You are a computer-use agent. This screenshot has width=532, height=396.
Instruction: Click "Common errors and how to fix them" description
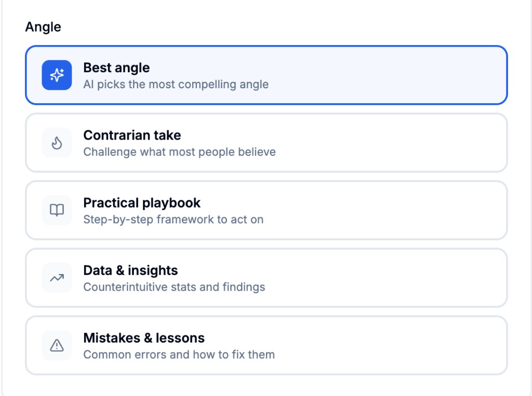(x=179, y=354)
